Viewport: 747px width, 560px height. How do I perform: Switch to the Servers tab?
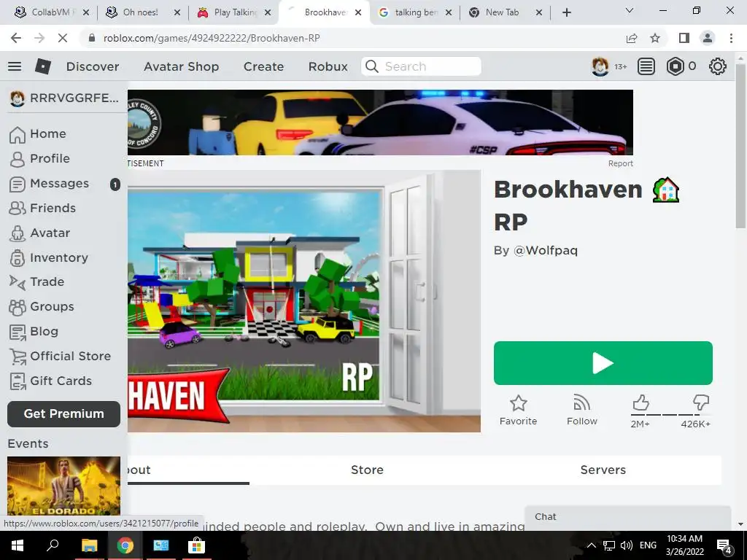(x=603, y=470)
